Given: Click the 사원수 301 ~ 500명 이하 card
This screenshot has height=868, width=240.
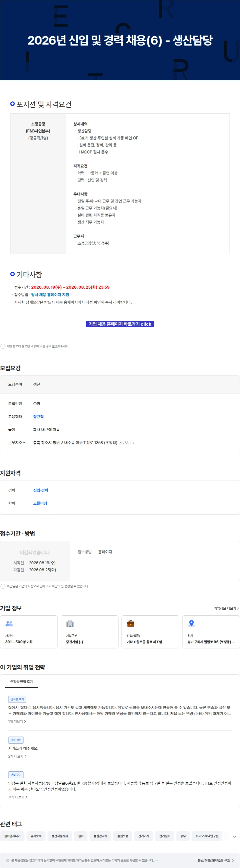Looking at the screenshot, I should [x=29, y=632].
